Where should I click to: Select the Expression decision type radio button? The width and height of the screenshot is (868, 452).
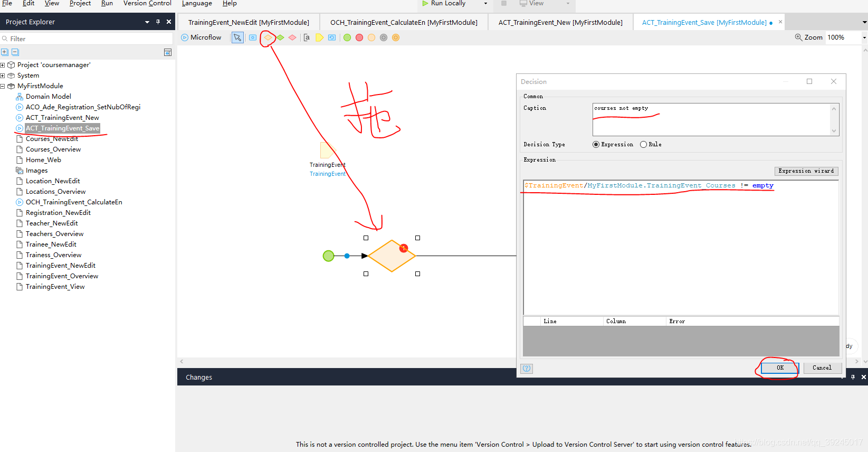(x=596, y=145)
